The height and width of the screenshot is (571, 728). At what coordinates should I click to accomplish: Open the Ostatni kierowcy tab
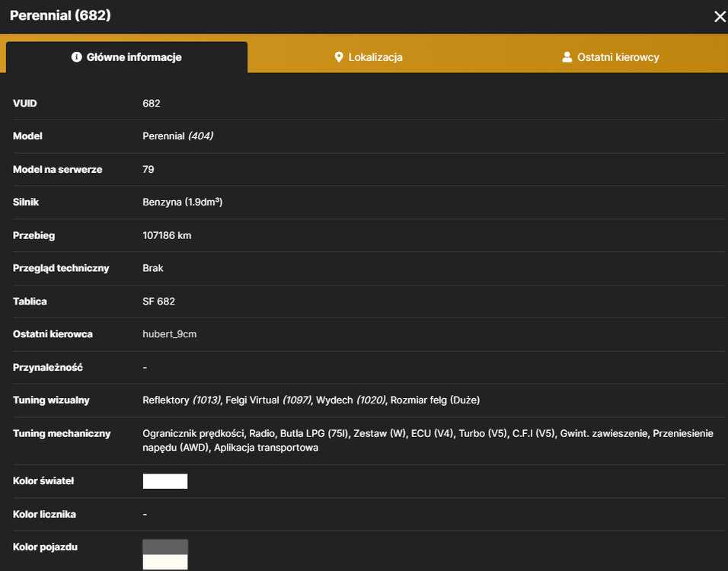point(610,57)
